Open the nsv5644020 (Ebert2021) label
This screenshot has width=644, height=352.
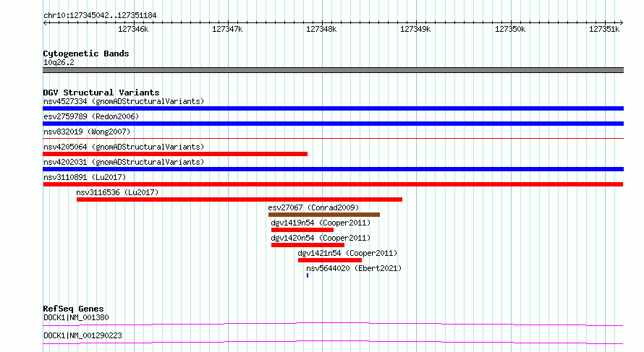[354, 268]
